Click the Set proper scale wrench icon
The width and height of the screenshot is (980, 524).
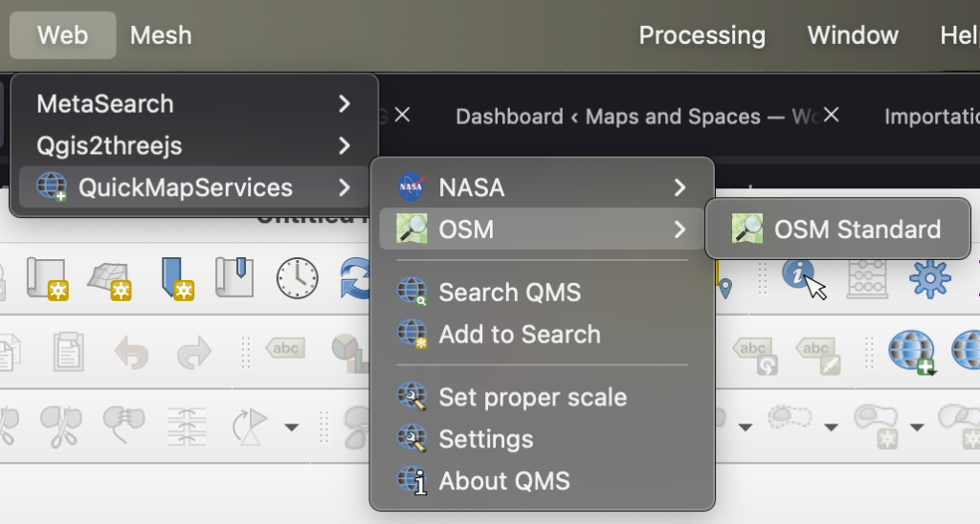click(412, 397)
